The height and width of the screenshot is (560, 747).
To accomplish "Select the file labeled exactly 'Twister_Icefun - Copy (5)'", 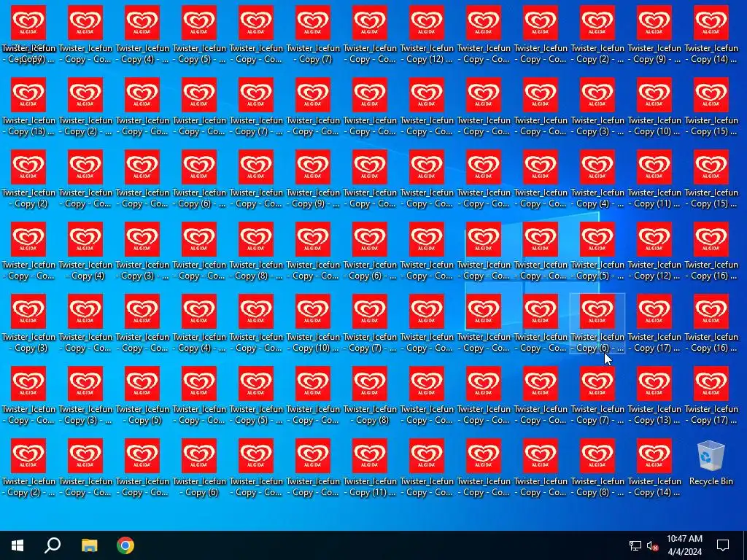I will click(142, 395).
